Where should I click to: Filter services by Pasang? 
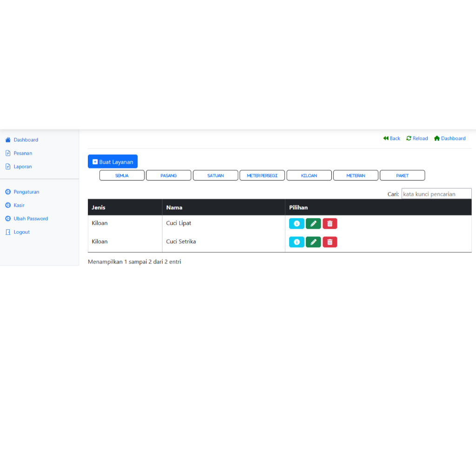click(x=168, y=175)
